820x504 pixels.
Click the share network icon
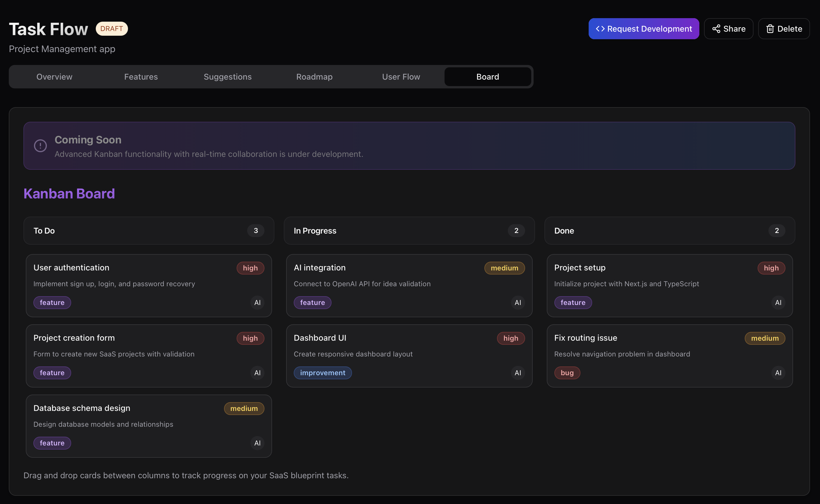point(716,29)
